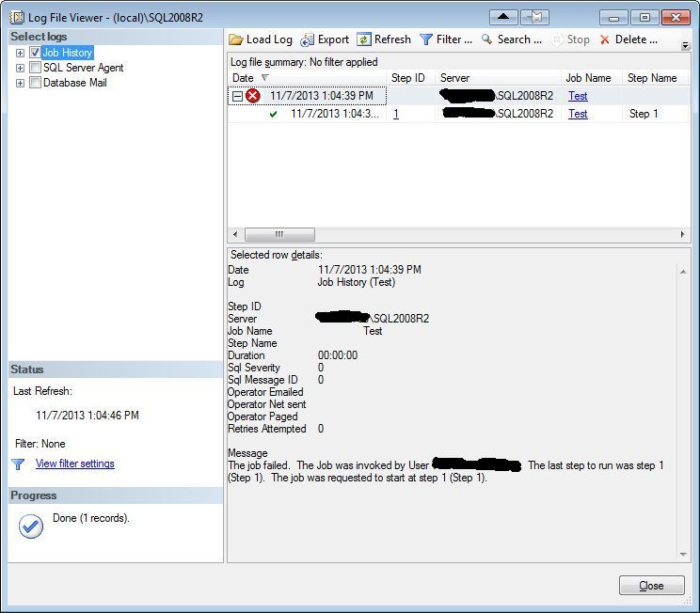Image resolution: width=700 pixels, height=613 pixels.
Task: Click details pane scroll up arrow
Action: coord(683,272)
